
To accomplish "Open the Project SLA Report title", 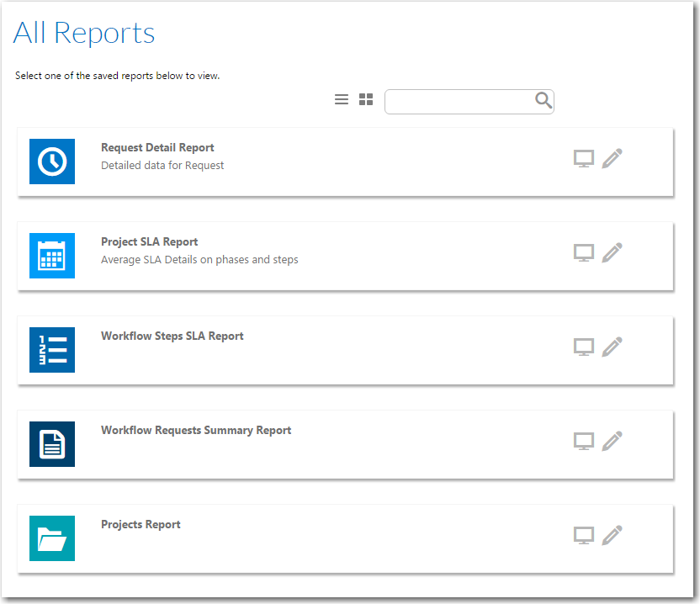I will (150, 242).
